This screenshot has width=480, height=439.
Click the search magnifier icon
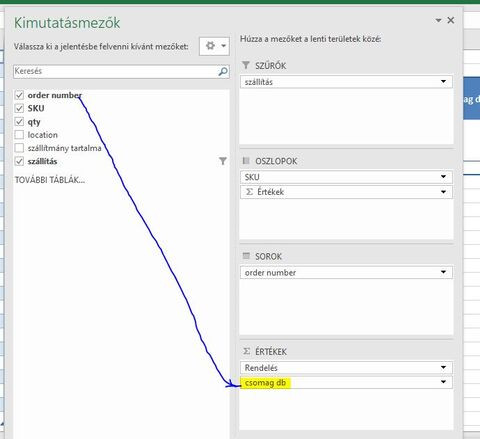(223, 71)
